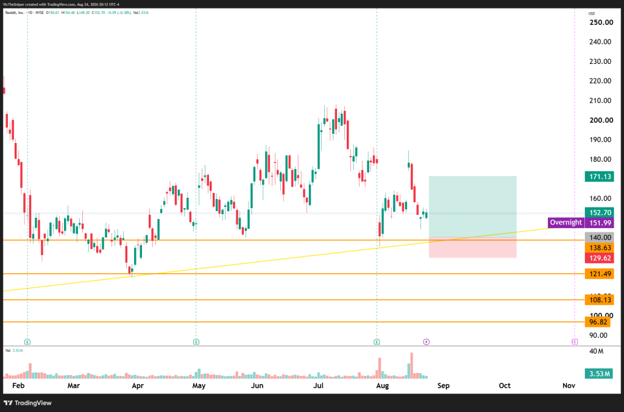
Task: Select the orange horizontal line at 121.49
Action: (294, 274)
